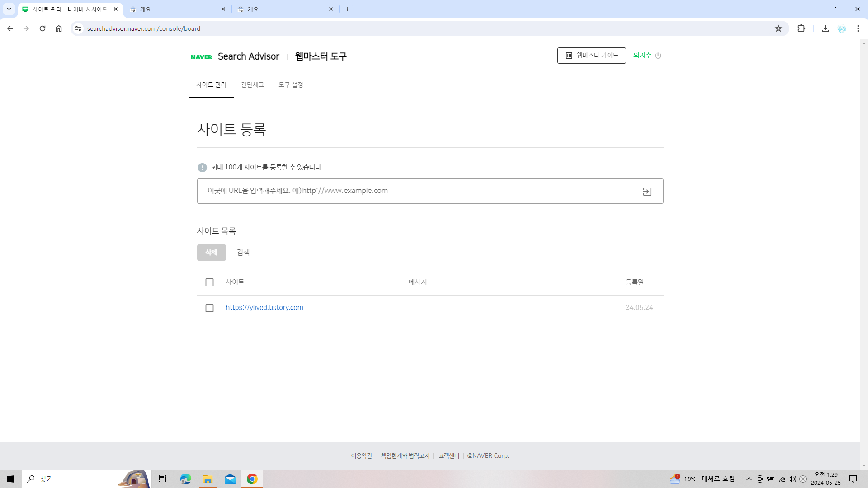Open Chrome downloads icon
Image resolution: width=868 pixels, height=488 pixels.
[x=825, y=28]
